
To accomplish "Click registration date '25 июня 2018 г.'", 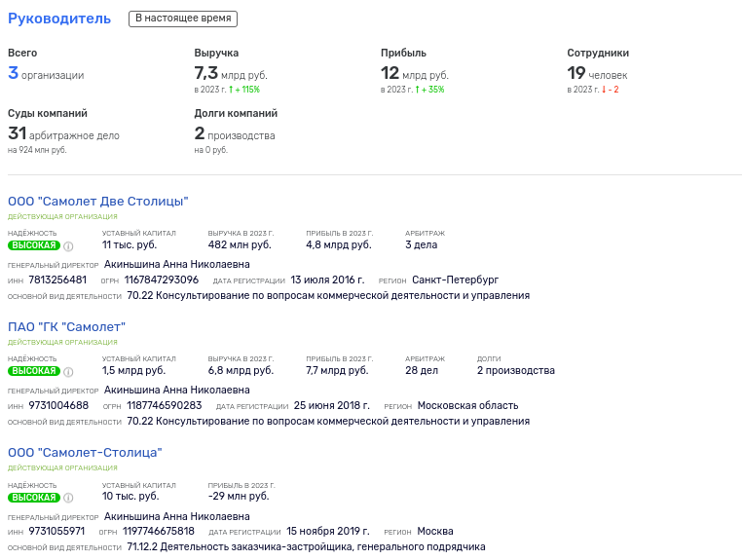I will click(x=332, y=405).
